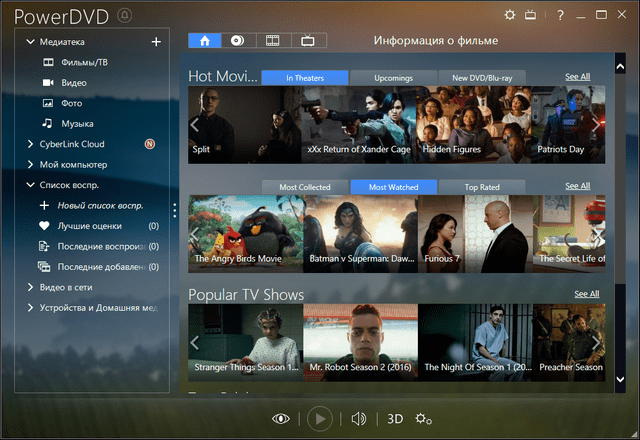Click the speaker volume icon
The height and width of the screenshot is (440, 640).
[x=359, y=419]
